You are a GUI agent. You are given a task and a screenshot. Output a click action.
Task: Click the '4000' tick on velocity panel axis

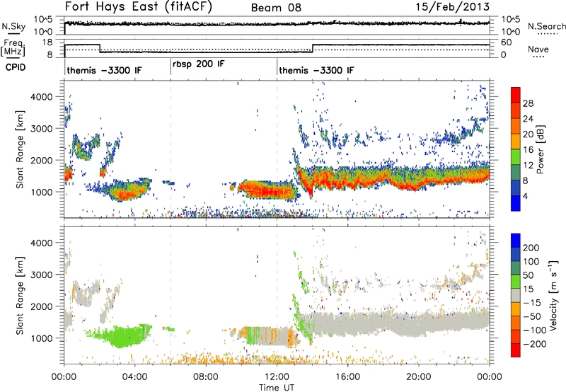tap(42, 243)
